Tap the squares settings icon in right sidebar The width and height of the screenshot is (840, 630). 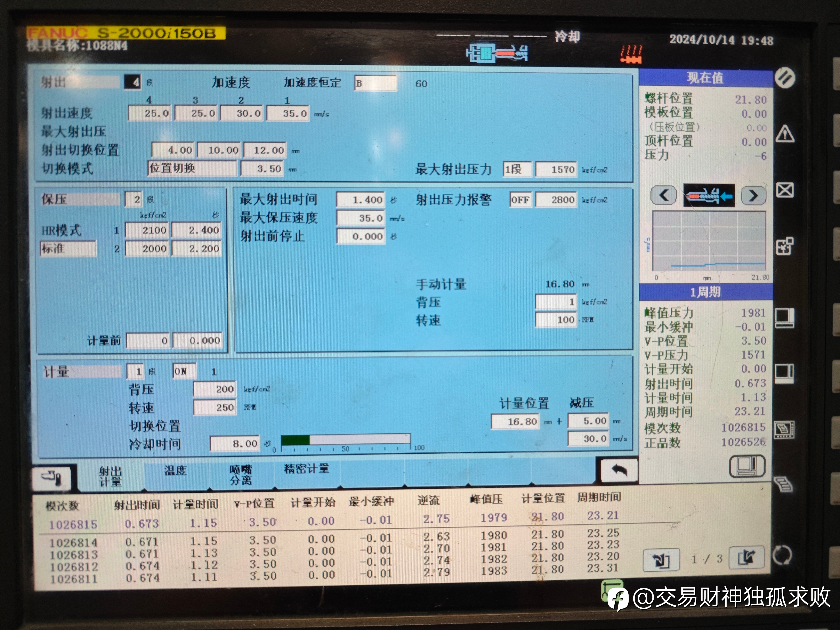coord(785,246)
